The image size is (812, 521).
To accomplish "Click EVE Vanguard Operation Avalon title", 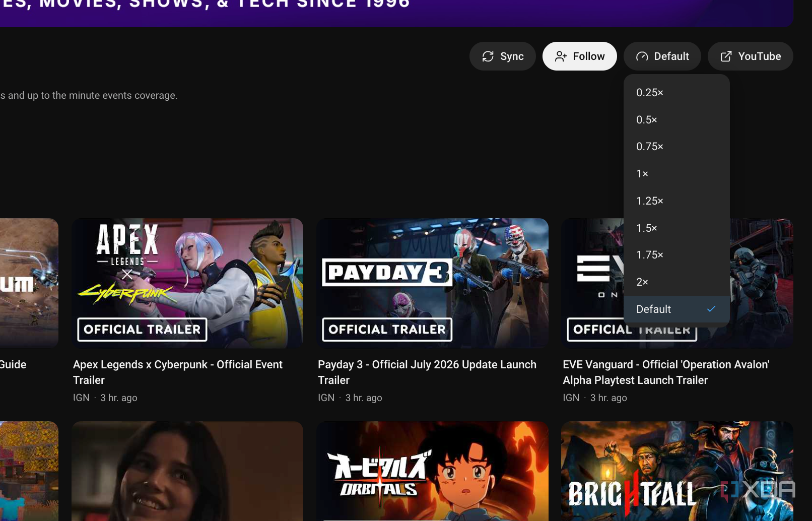I will pos(666,372).
